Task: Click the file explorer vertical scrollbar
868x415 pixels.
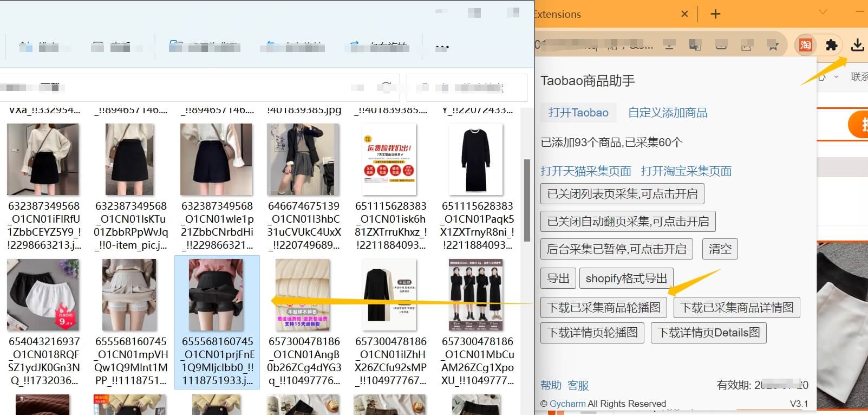Action: point(527,200)
